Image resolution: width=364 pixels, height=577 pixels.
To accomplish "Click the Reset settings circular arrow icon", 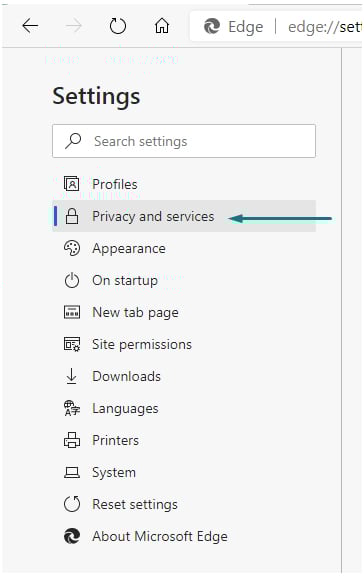I will (x=72, y=504).
